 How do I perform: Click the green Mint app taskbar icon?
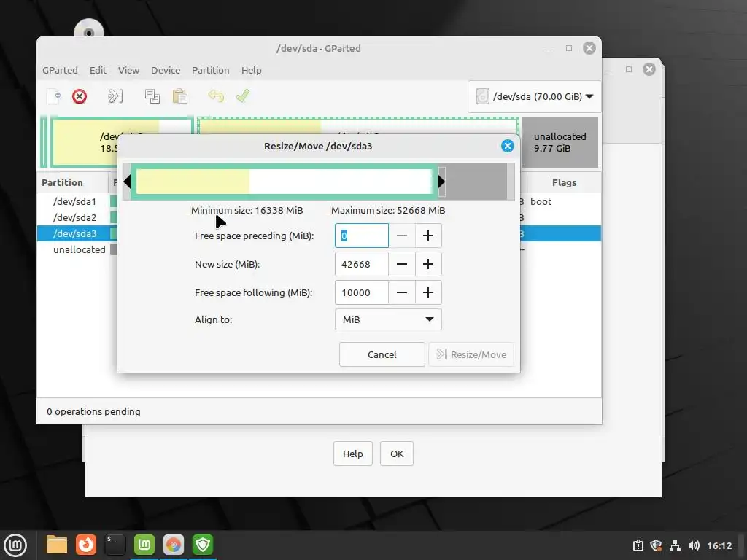point(144,545)
